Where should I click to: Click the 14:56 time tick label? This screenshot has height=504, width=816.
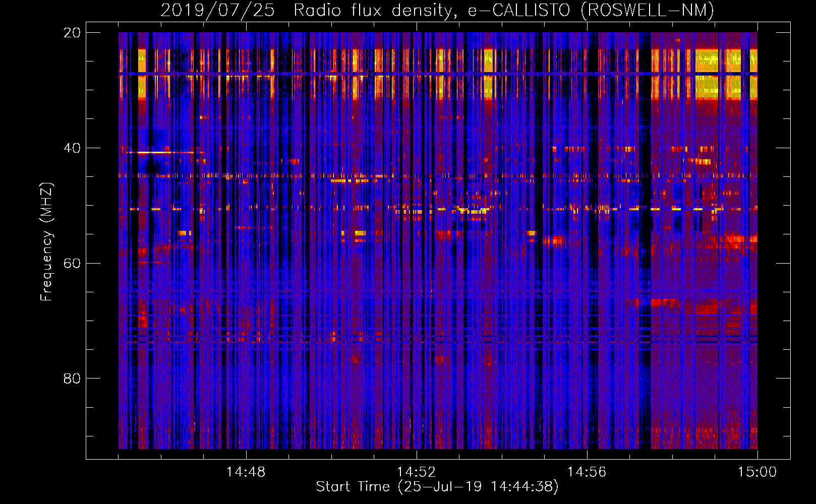click(x=587, y=472)
